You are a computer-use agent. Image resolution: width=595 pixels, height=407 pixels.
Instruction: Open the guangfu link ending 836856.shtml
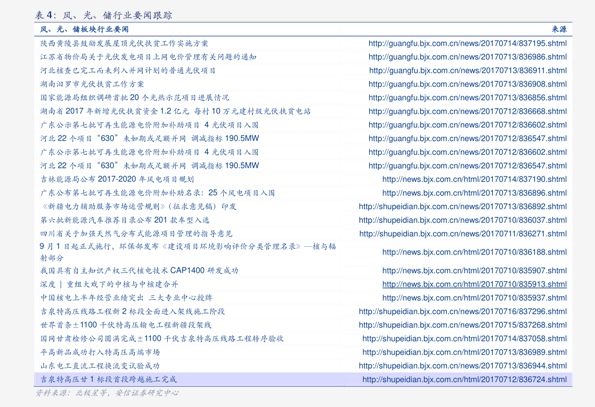468,98
